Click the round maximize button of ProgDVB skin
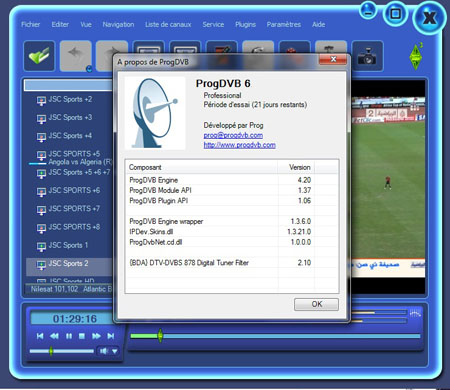The width and height of the screenshot is (450, 390). pyautogui.click(x=395, y=14)
